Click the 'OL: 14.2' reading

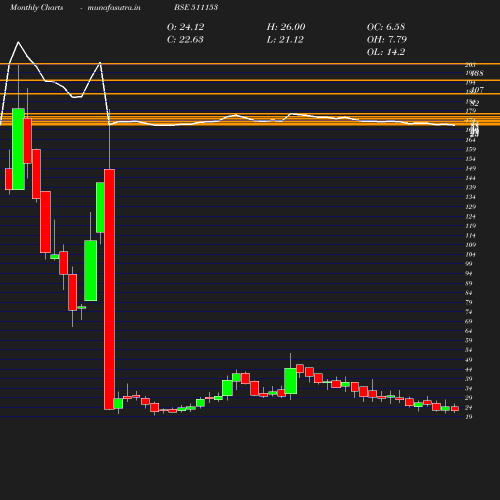[x=386, y=52]
